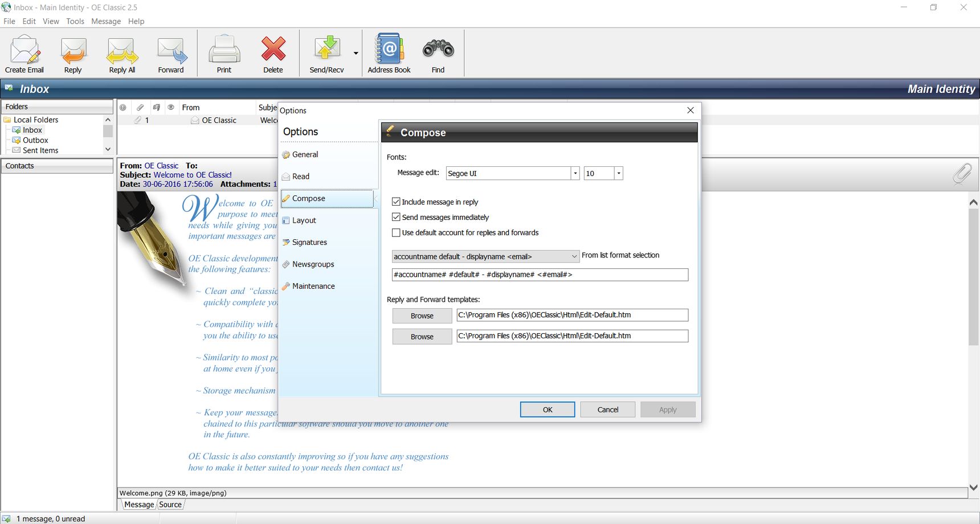Click the Folders panel header
Viewport: 980px width, 524px height.
click(x=57, y=107)
